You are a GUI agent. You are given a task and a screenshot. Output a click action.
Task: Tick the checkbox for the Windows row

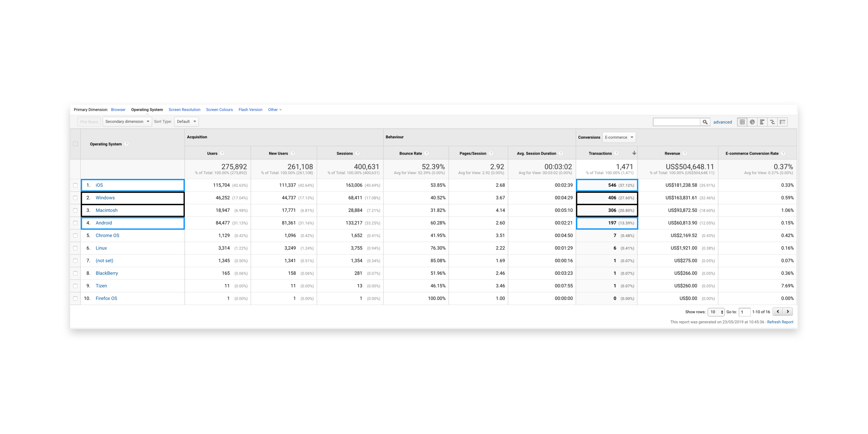point(76,198)
